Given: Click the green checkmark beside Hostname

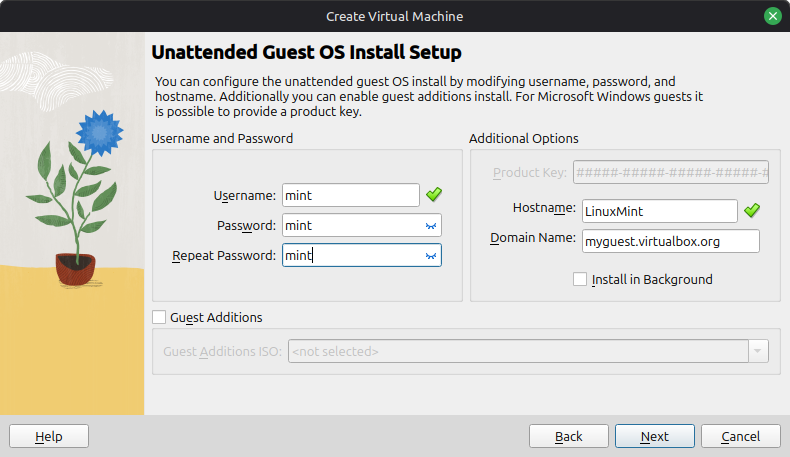Looking at the screenshot, I should [752, 210].
